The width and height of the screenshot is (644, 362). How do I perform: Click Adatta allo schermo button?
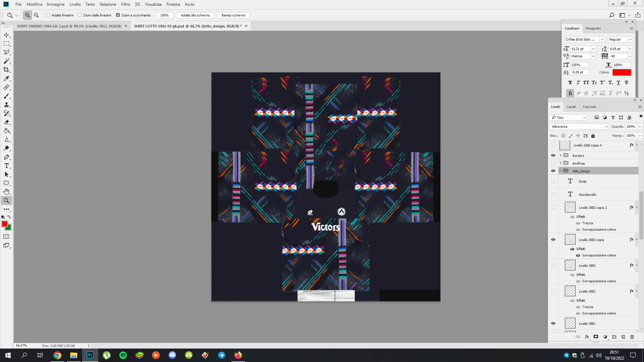pos(196,15)
